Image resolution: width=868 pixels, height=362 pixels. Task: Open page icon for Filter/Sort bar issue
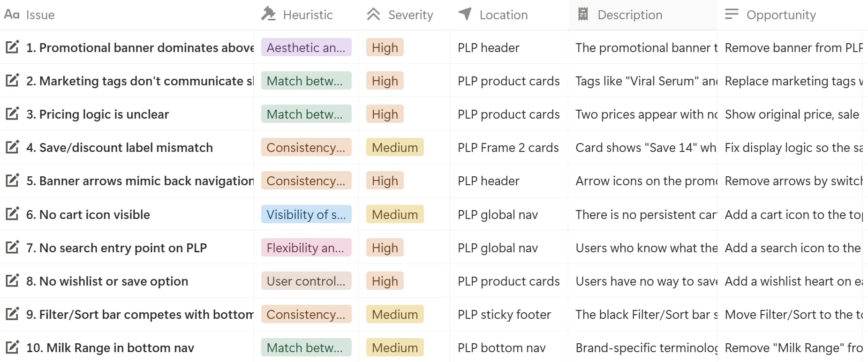coord(12,314)
